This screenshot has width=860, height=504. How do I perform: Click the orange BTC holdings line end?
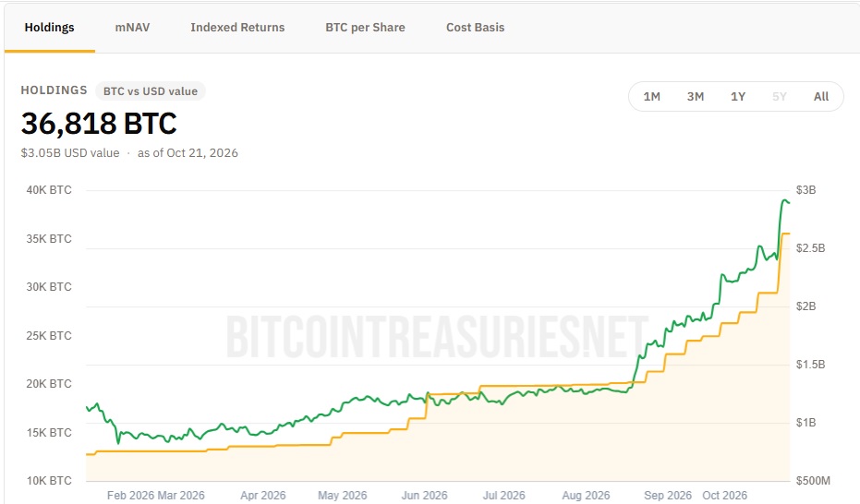click(x=789, y=234)
